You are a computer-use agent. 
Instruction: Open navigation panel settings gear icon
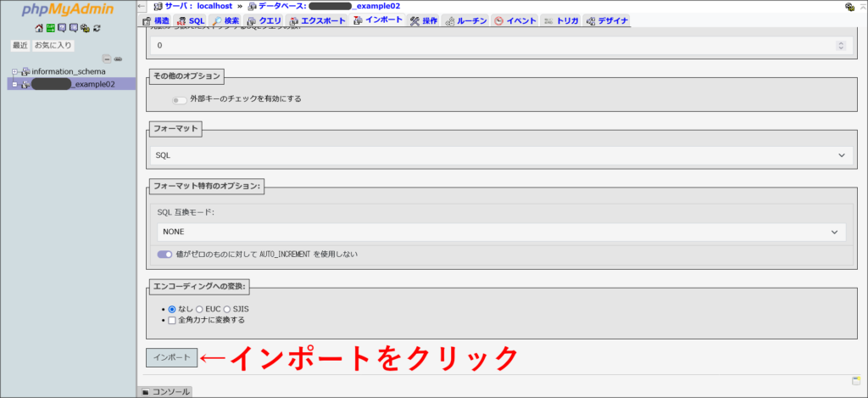click(x=86, y=28)
